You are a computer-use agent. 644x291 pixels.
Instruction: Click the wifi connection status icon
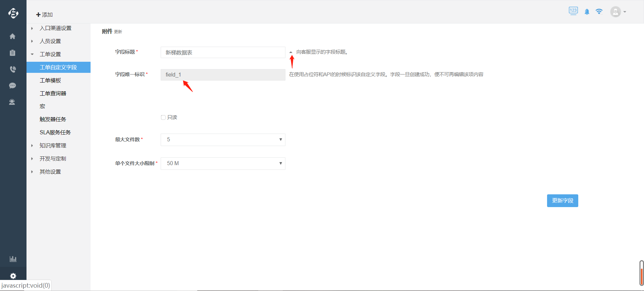pyautogui.click(x=599, y=12)
